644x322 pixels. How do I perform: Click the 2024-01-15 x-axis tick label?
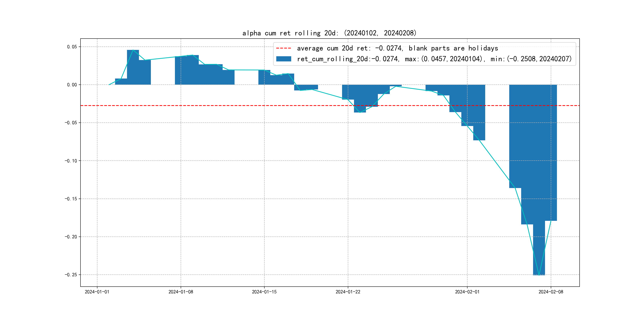tap(264, 292)
